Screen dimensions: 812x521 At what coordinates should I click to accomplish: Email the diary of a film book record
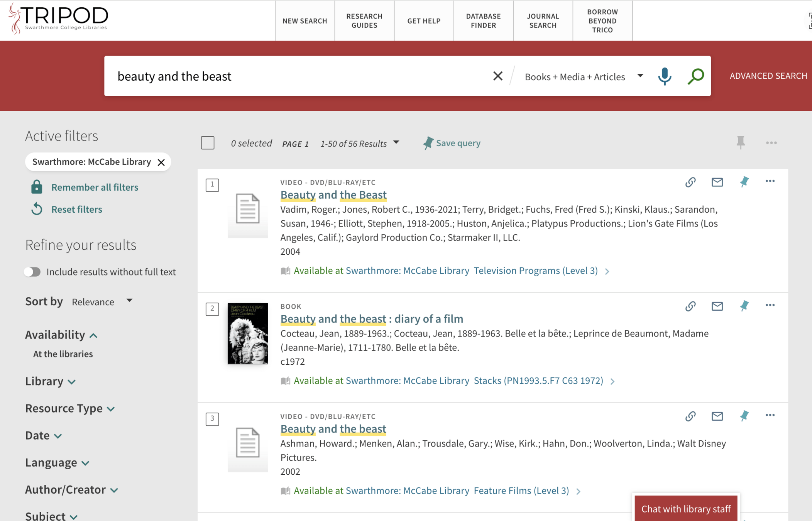click(717, 306)
